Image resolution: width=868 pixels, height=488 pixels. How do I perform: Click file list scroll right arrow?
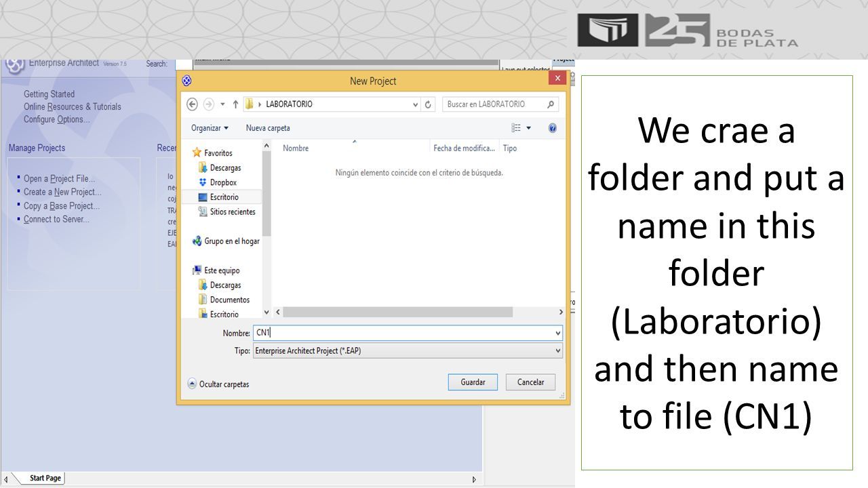(x=561, y=312)
